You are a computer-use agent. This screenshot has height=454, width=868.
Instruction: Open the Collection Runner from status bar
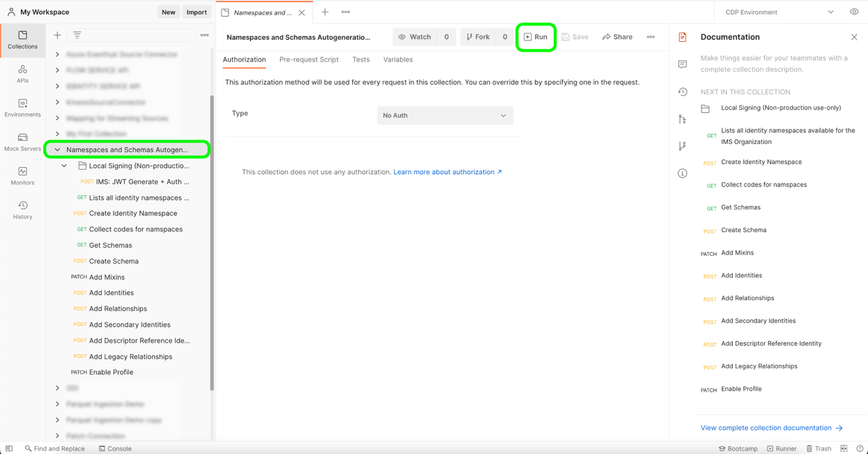[x=782, y=448]
